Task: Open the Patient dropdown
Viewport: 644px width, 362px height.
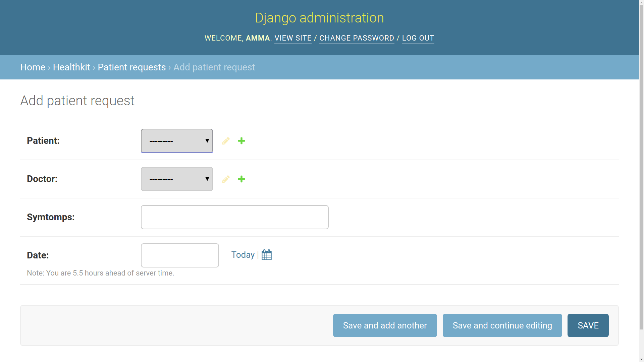Action: 177,141
